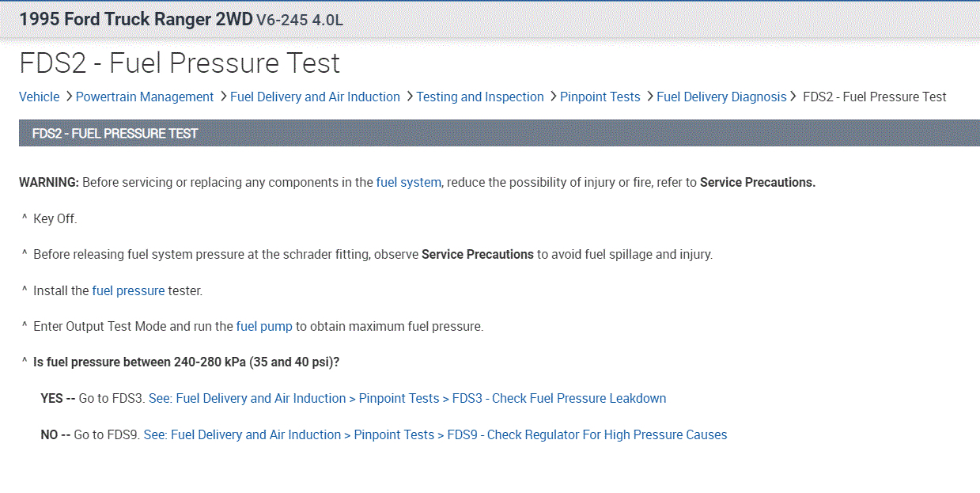This screenshot has height=493, width=980.
Task: Return to Fuel Delivery Diagnosis breadcrumb
Action: [721, 97]
